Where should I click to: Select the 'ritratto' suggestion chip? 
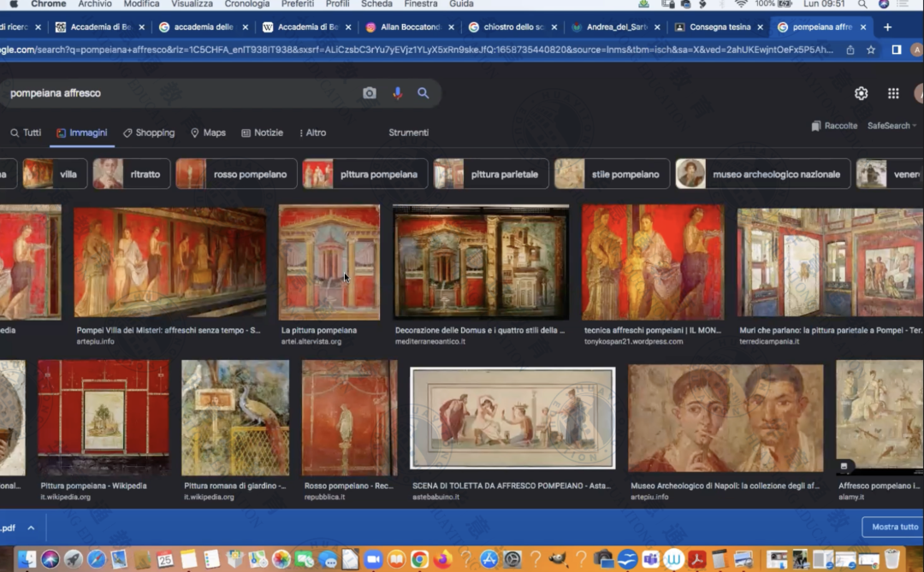click(132, 174)
